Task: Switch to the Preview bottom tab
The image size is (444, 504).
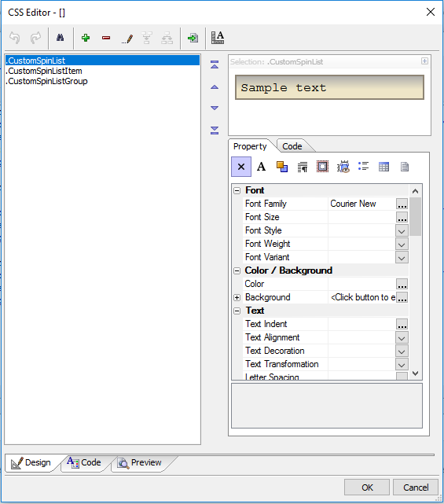Action: [140, 463]
